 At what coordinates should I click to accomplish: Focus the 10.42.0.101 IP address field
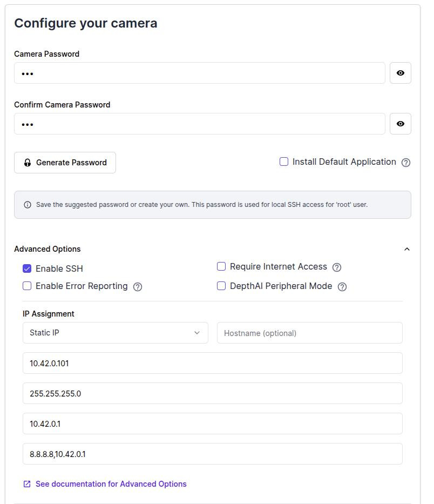point(212,363)
